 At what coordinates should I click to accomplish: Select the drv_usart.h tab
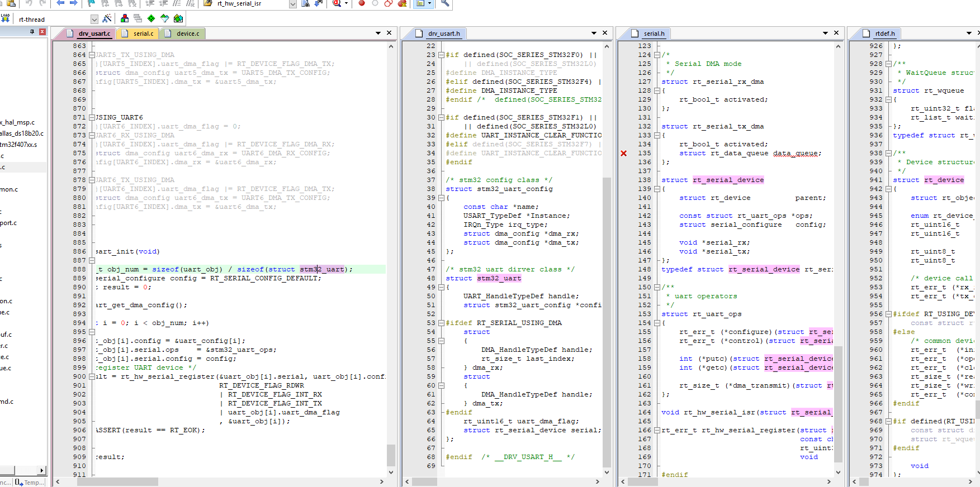coord(438,34)
